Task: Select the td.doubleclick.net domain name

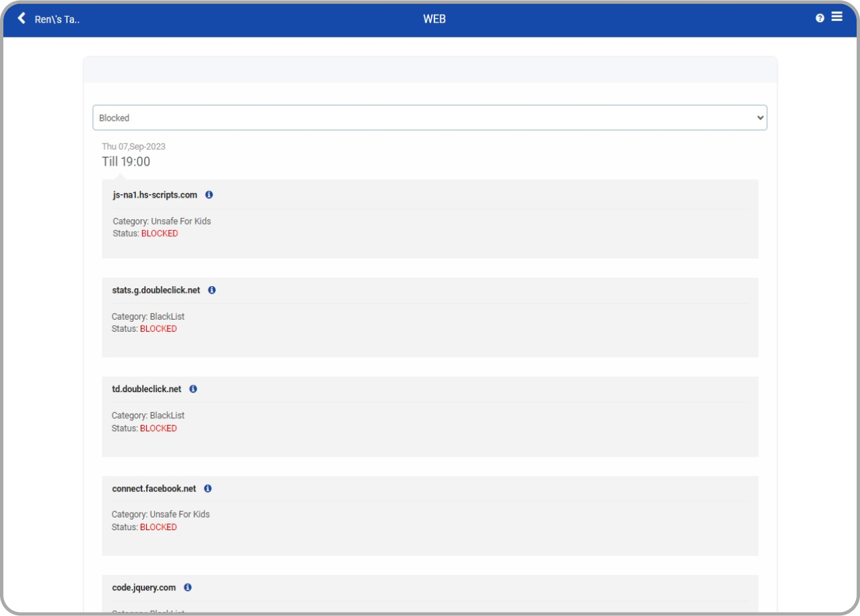Action: tap(147, 389)
